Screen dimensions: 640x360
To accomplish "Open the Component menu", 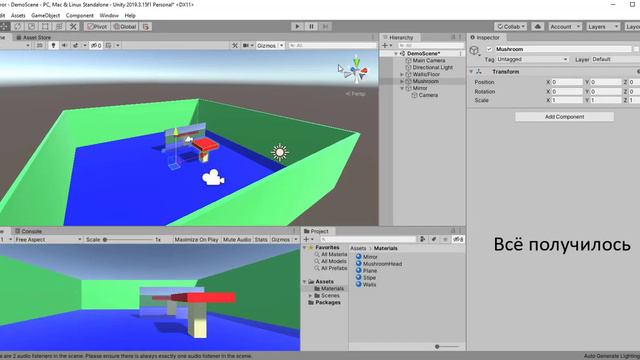I will pyautogui.click(x=80, y=16).
